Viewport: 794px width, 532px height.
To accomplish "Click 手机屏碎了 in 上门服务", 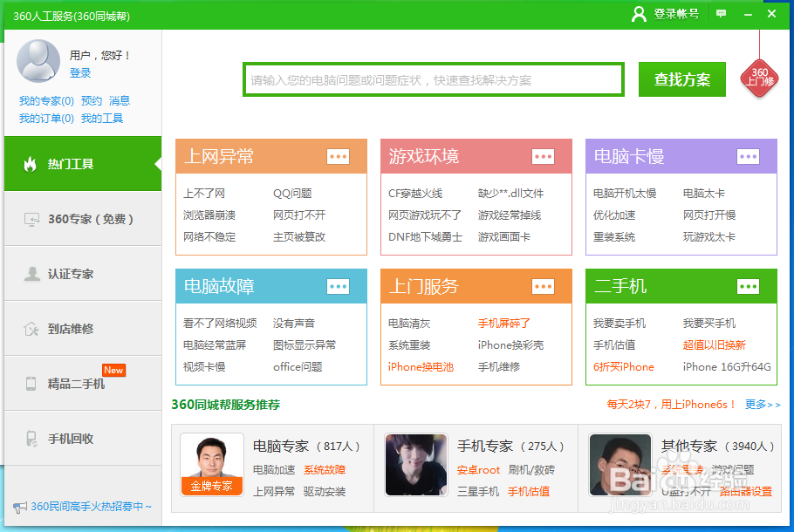I will [503, 323].
